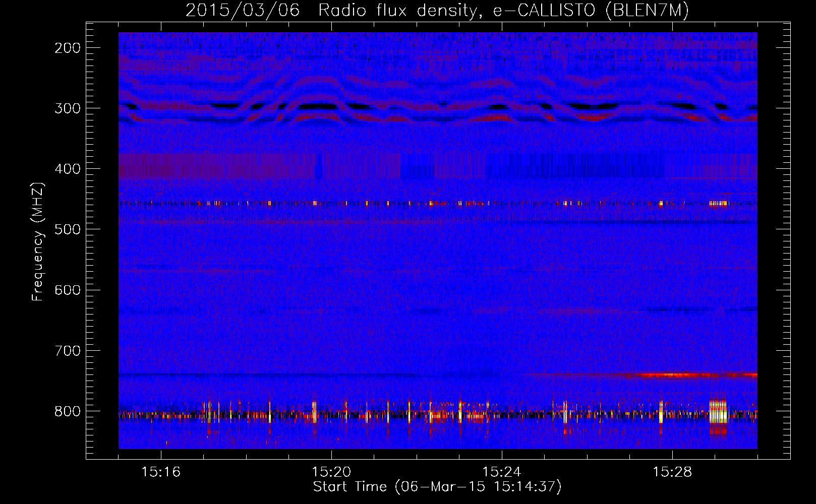Click the 300 frequency tick label
The width and height of the screenshot is (816, 504).
pyautogui.click(x=68, y=108)
